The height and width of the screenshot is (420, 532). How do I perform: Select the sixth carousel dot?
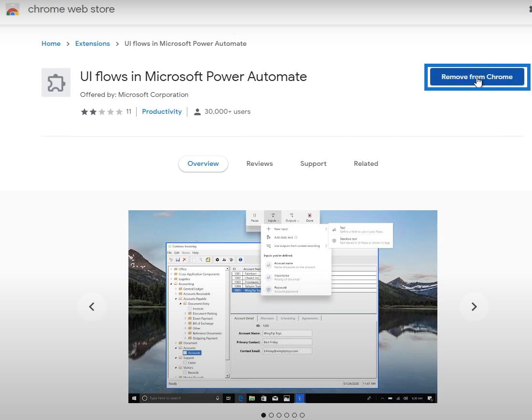302,415
